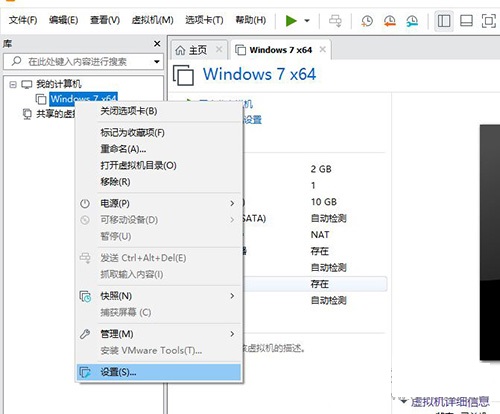Choose 重命名(A)... from the context menu
500x414 pixels.
159,149
